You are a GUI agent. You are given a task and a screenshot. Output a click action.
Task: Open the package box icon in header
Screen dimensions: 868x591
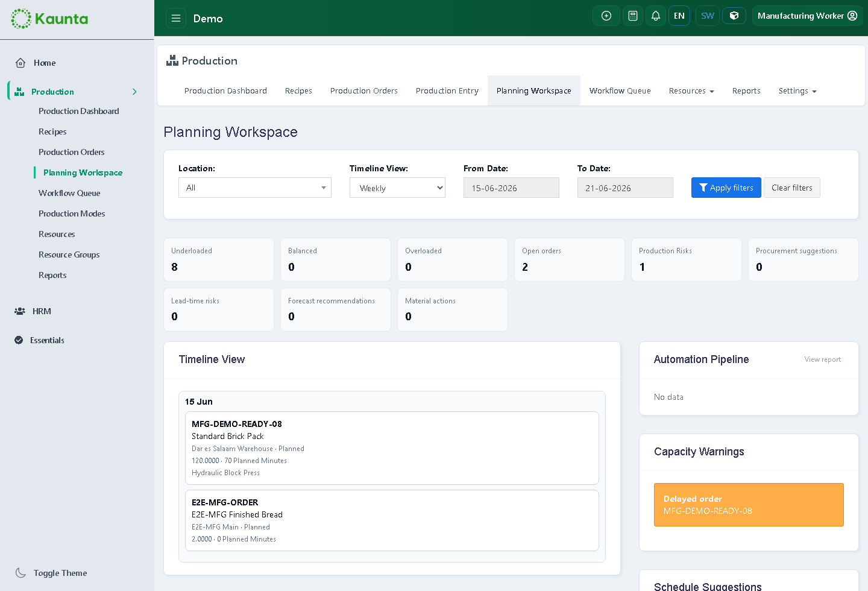(734, 16)
